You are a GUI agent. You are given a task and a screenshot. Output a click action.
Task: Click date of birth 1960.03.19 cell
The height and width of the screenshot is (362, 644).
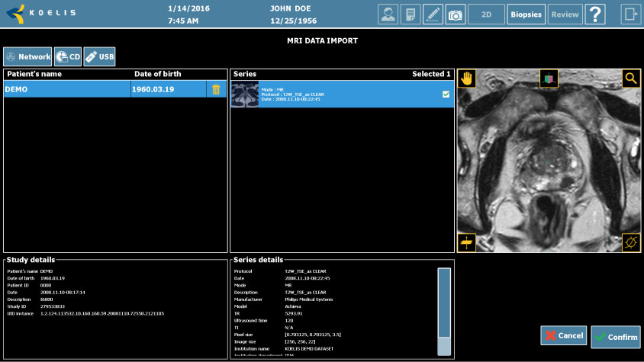point(169,89)
